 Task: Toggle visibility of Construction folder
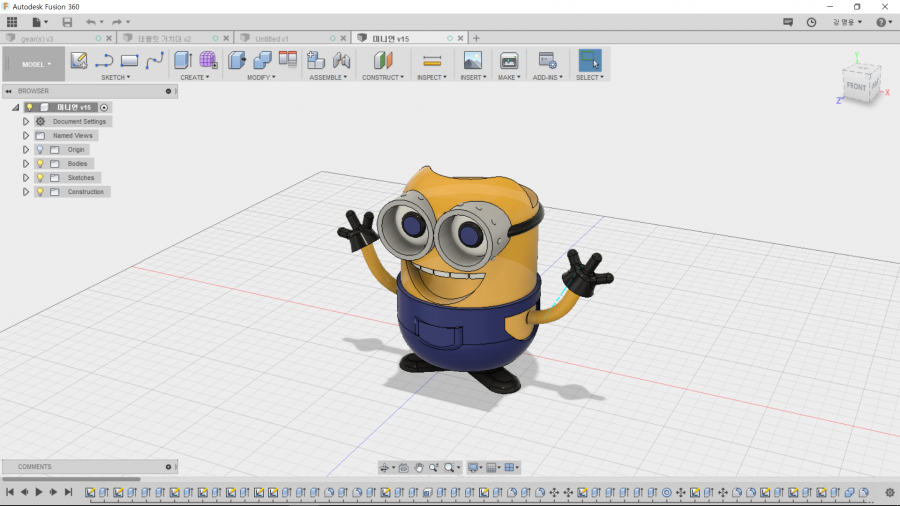40,192
